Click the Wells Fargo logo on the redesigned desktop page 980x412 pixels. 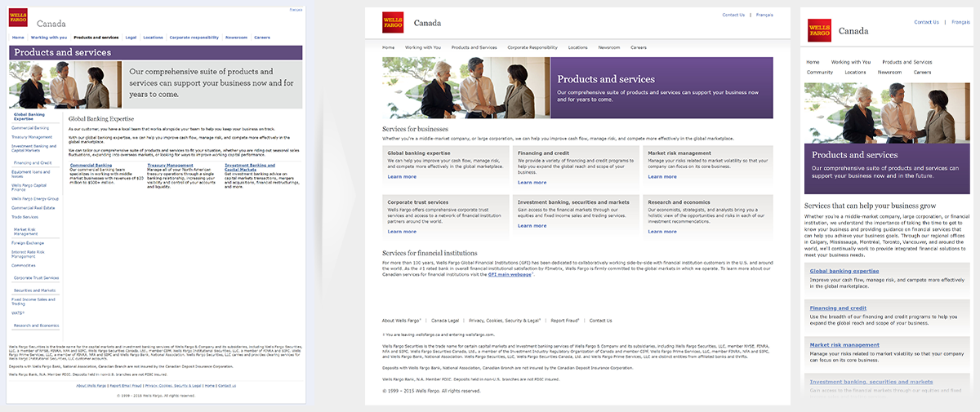[x=394, y=22]
